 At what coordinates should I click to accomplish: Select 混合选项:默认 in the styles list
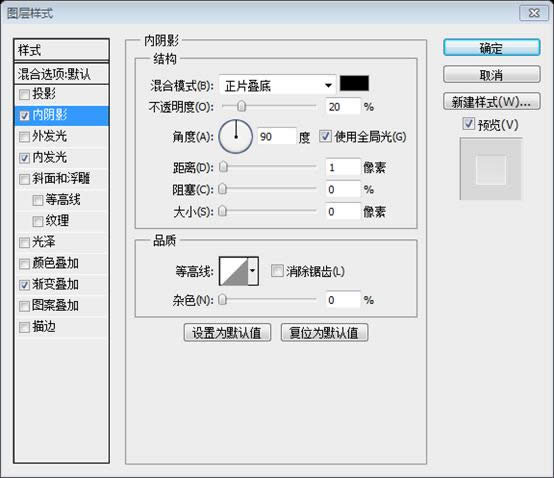pyautogui.click(x=61, y=74)
